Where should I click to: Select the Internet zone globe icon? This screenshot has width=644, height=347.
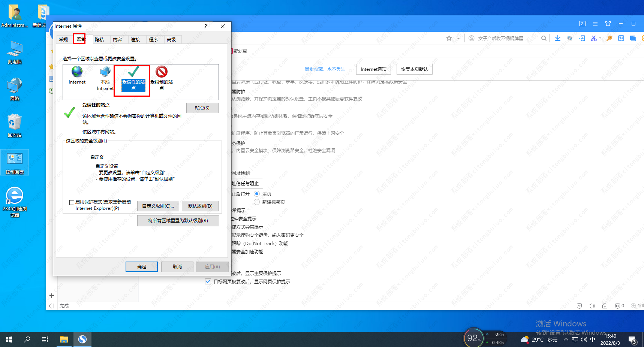tap(77, 72)
